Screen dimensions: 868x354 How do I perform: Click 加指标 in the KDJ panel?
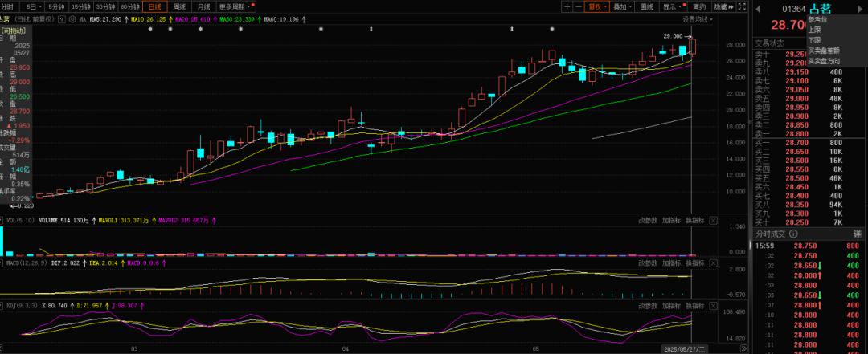pyautogui.click(x=671, y=306)
